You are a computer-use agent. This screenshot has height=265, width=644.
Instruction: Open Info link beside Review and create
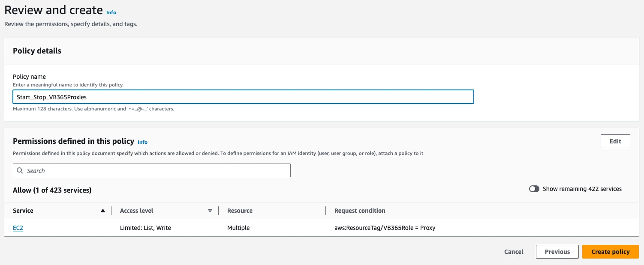[x=111, y=12]
